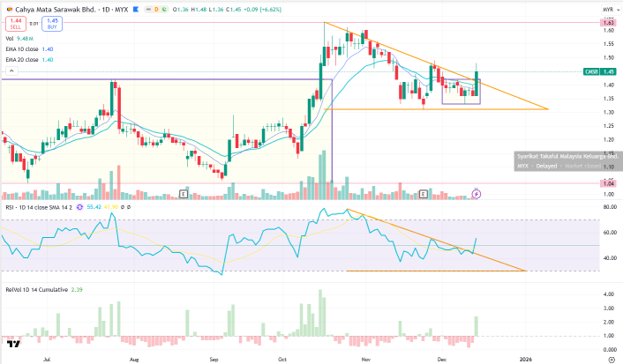Click the 0.01 spread value between Sell and Buy

point(34,24)
